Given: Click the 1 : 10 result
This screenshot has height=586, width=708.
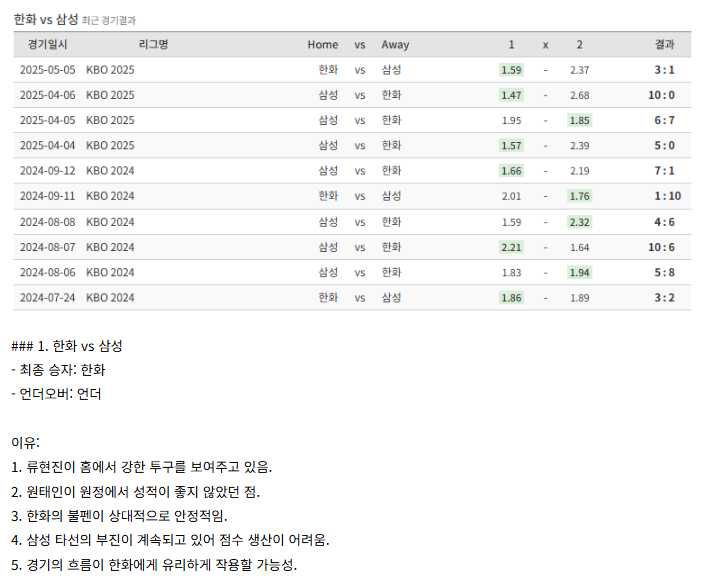Looking at the screenshot, I should pos(668,196).
